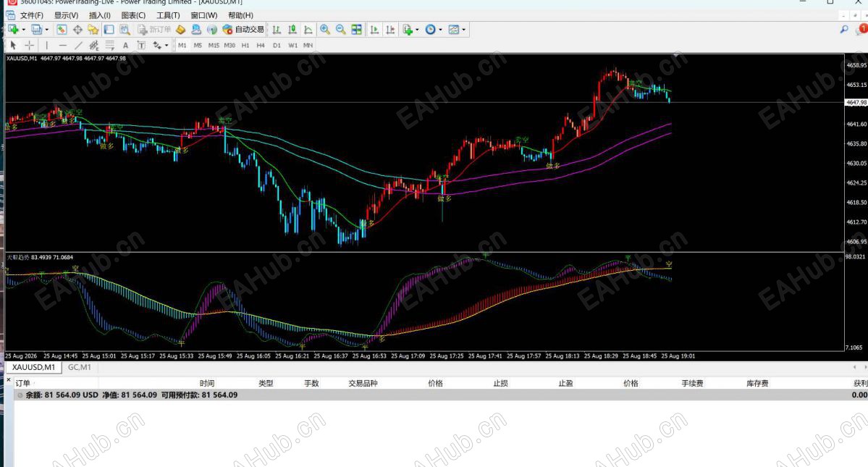Image resolution: width=868 pixels, height=467 pixels.
Task: Click the 4647.98 current price label
Action: 856,102
